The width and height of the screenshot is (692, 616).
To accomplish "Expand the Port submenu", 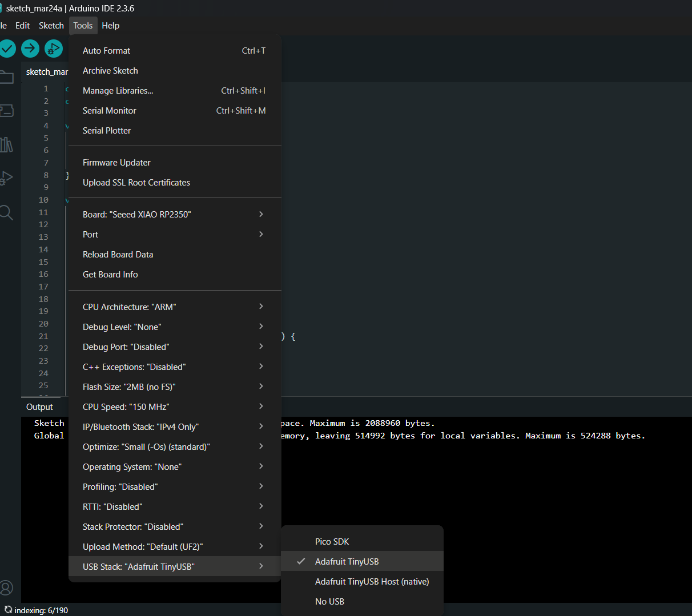I will (174, 234).
